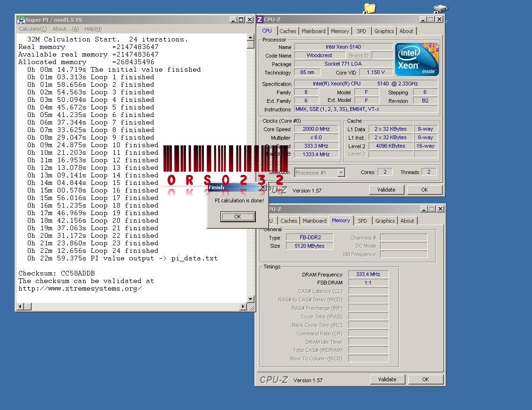
Task: Click the Instructions field with MMX, SSE
Action: (x=366, y=109)
